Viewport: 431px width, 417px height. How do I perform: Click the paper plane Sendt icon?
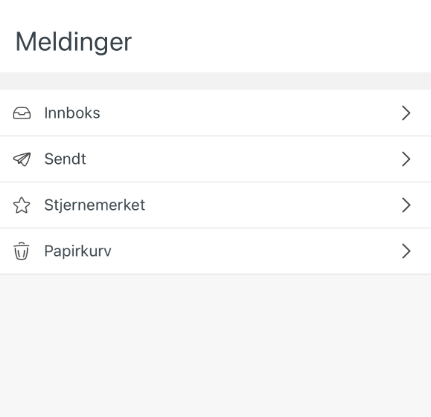pyautogui.click(x=22, y=159)
